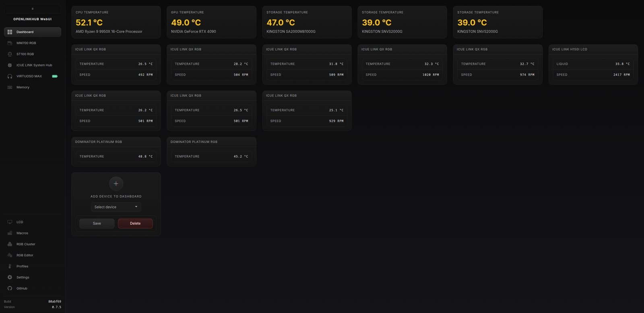Click the CPU TEMPERATURE card heading

click(x=92, y=12)
